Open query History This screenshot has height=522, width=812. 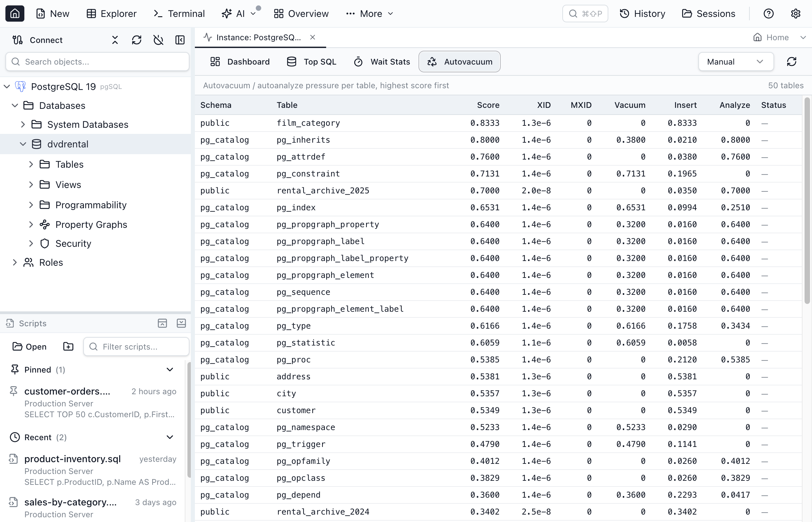point(642,14)
